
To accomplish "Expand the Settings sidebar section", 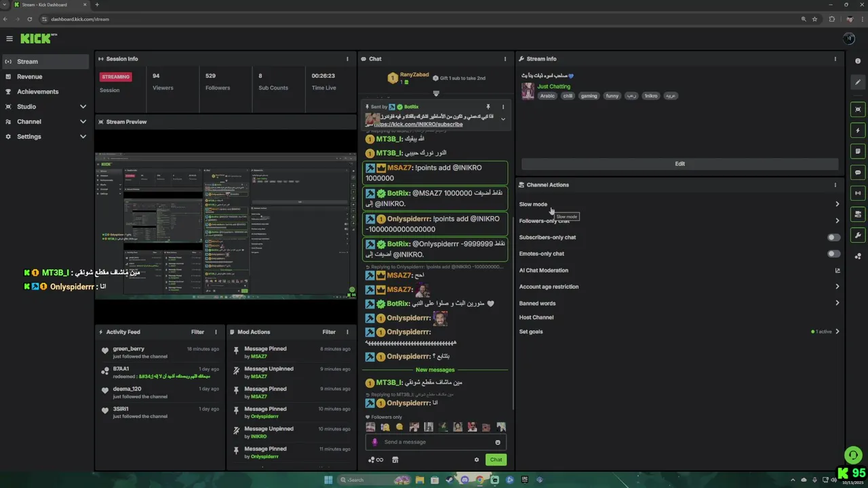I will pyautogui.click(x=45, y=136).
